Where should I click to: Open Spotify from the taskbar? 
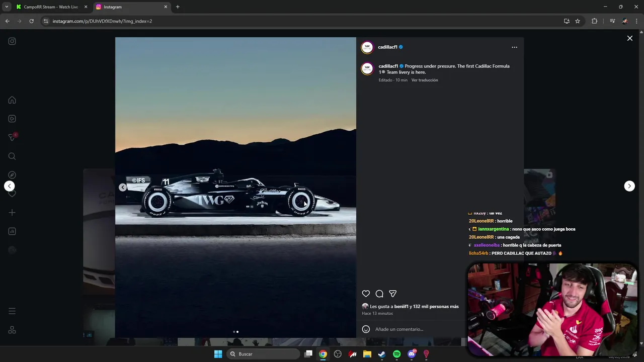pyautogui.click(x=396, y=354)
